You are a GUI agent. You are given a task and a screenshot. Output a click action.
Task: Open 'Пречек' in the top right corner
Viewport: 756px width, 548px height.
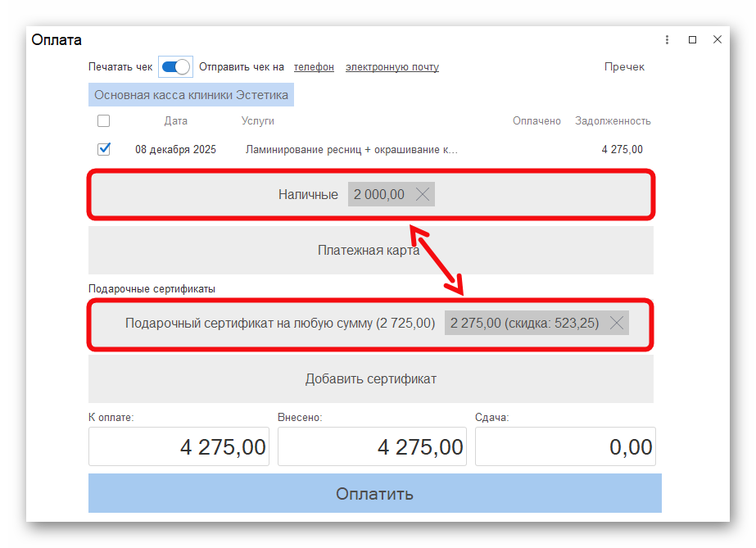pyautogui.click(x=625, y=66)
